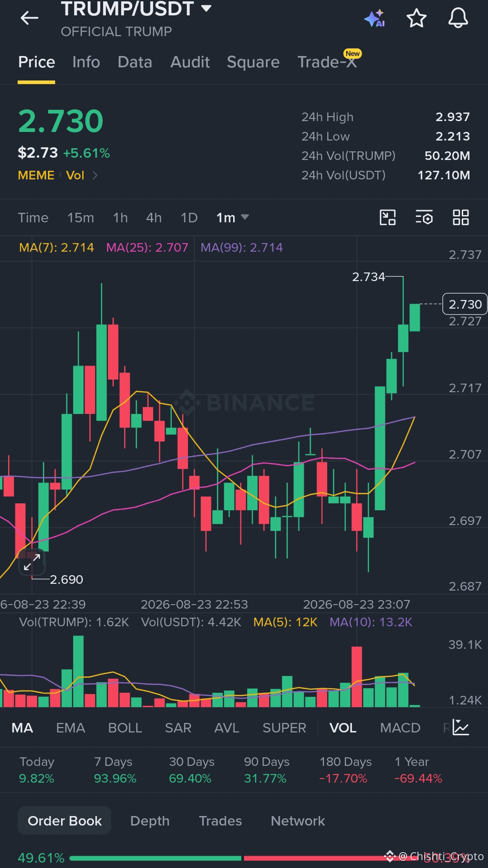Image resolution: width=488 pixels, height=868 pixels.
Task: Click the 2.730 current price label on chart
Action: pos(465,304)
